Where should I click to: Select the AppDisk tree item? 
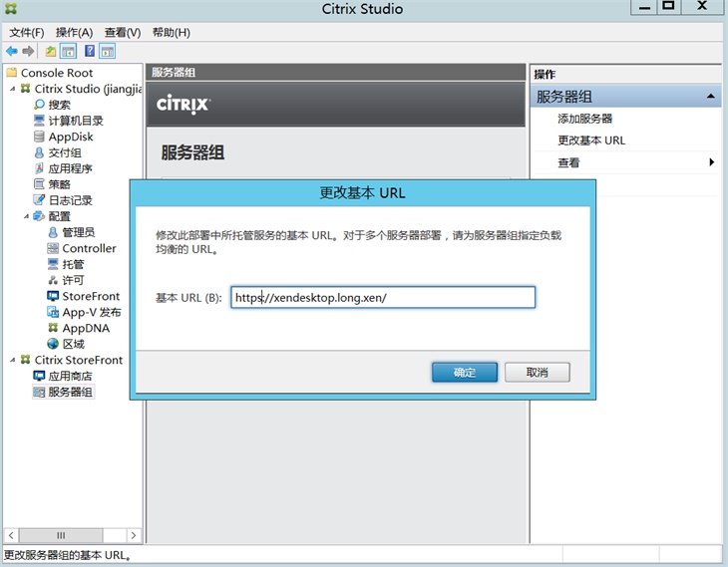point(71,137)
